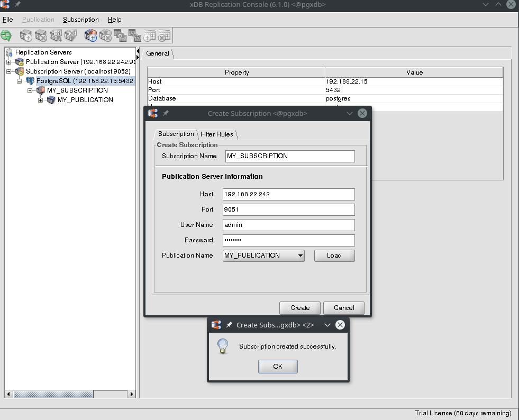Switch to the General tab
The height and width of the screenshot is (420, 519).
point(158,53)
